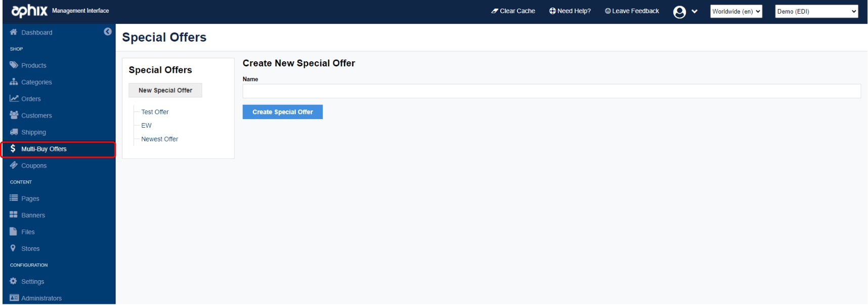Open the Worldwide (en) language dropdown
This screenshot has width=868, height=305.
coord(736,11)
